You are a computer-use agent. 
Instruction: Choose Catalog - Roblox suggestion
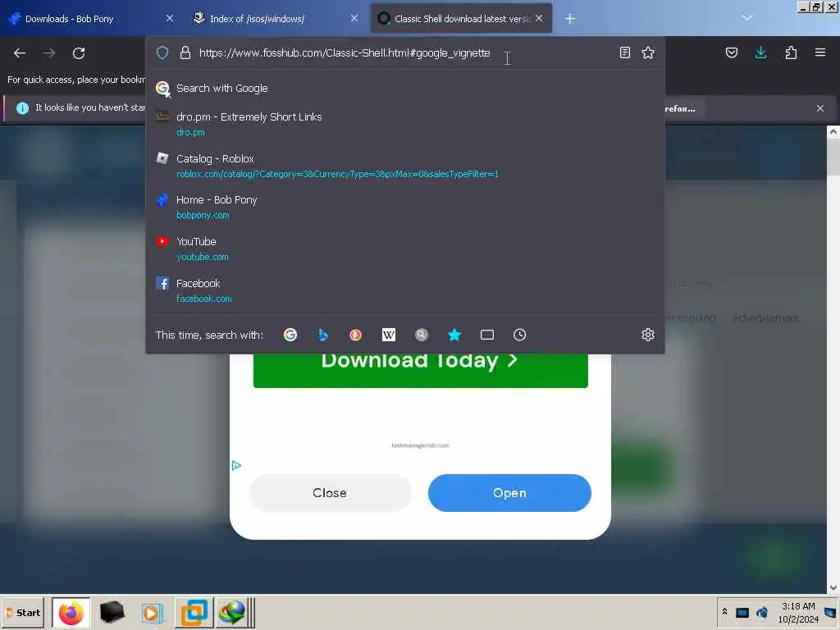[x=405, y=166]
